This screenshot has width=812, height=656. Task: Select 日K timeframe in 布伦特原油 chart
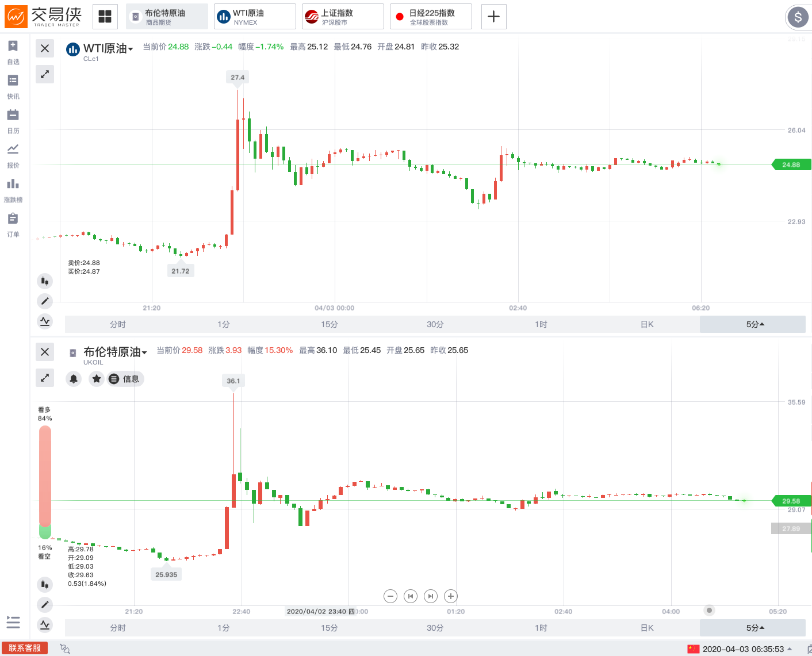tap(647, 628)
